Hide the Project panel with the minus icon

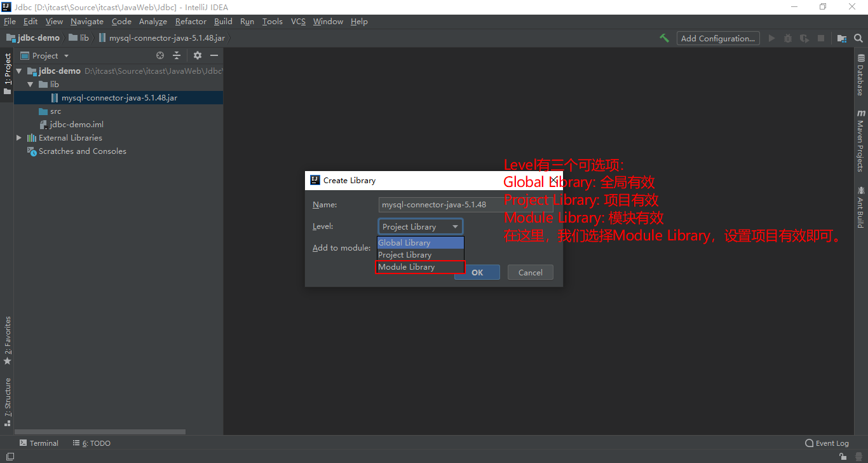pyautogui.click(x=214, y=56)
